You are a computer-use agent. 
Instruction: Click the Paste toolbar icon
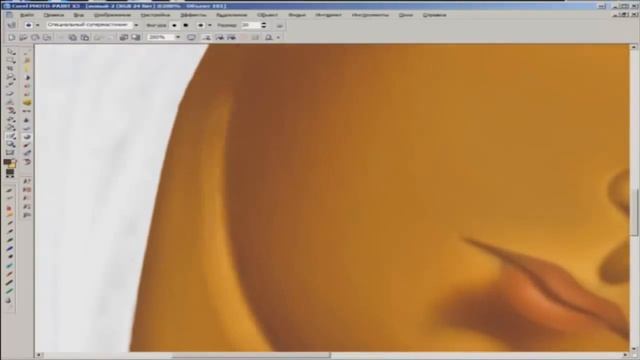pyautogui.click(x=84, y=38)
